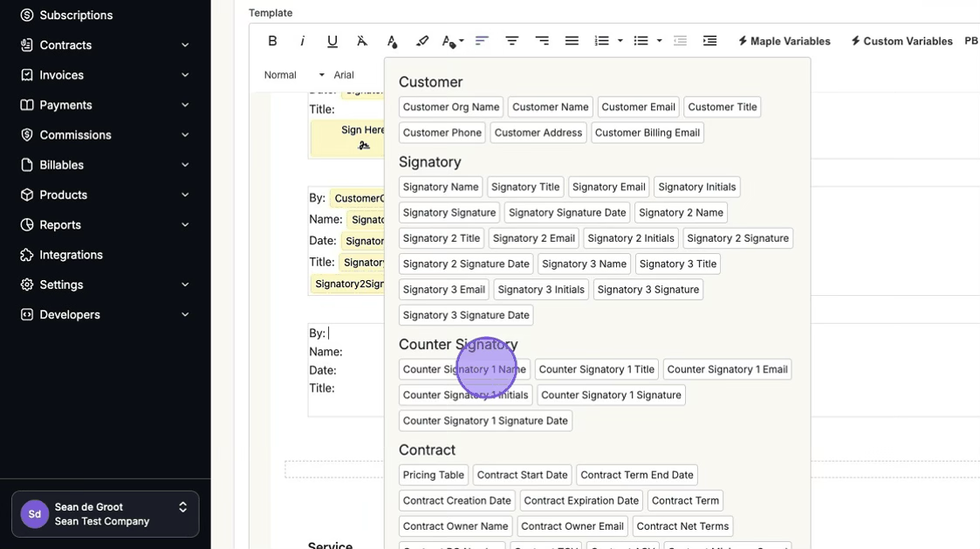
Task: Apply italic formatting to text
Action: click(302, 41)
